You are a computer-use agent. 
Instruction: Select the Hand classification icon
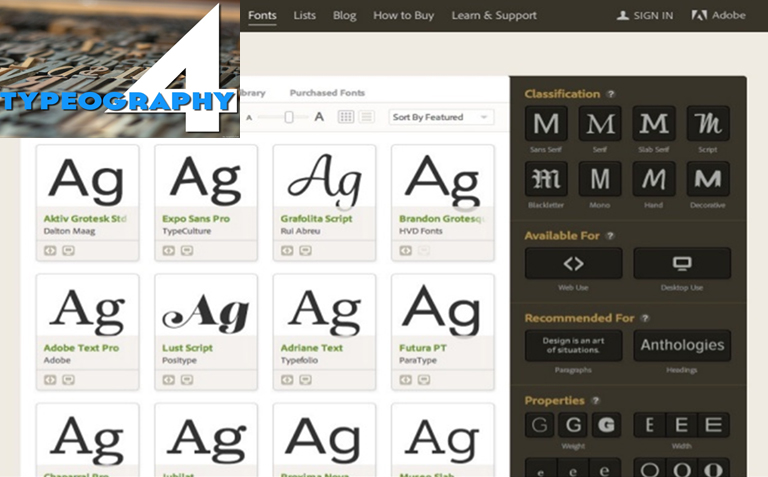click(654, 179)
